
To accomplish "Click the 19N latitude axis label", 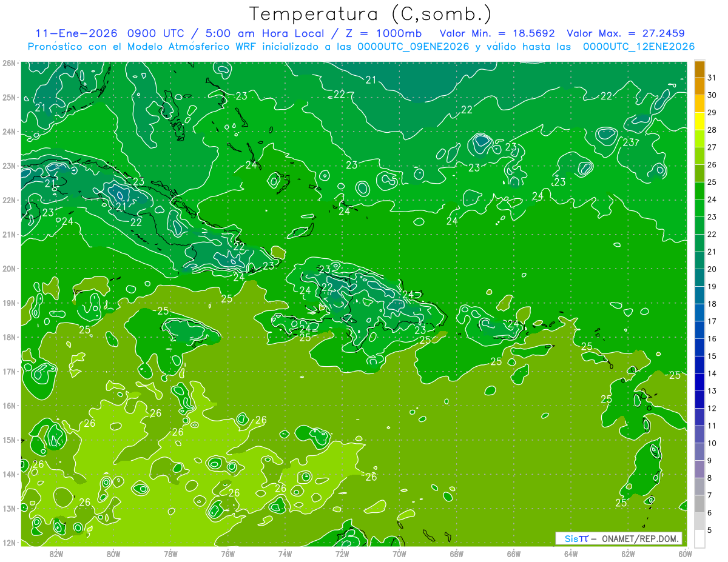I will coord(8,303).
